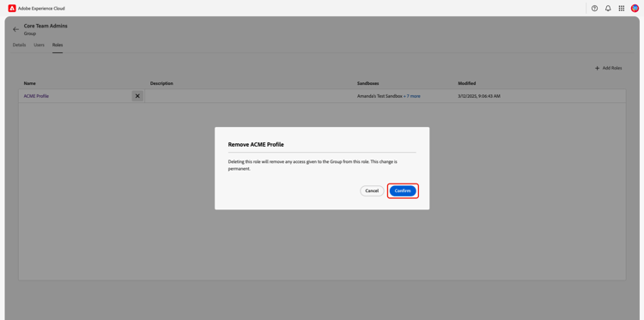The height and width of the screenshot is (320, 644).
Task: Click the Description column header
Action: point(161,83)
